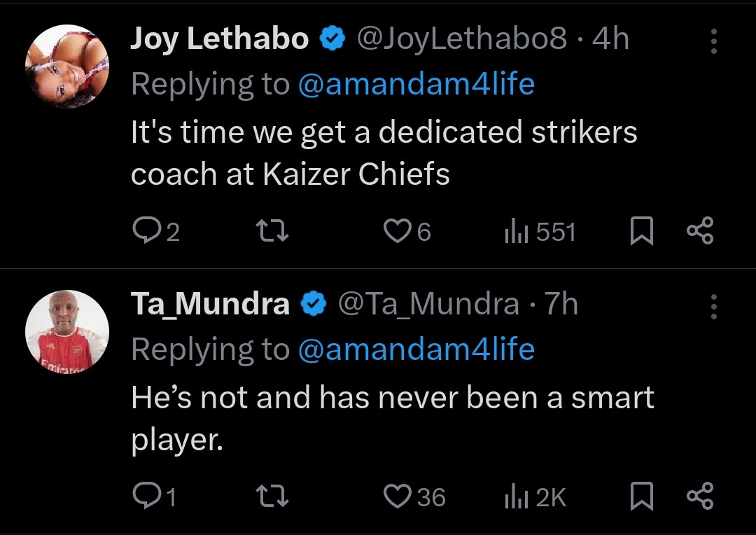Like Ta_Mundra's tweet with 36 likes
This screenshot has width=756, height=535.
pos(397,496)
